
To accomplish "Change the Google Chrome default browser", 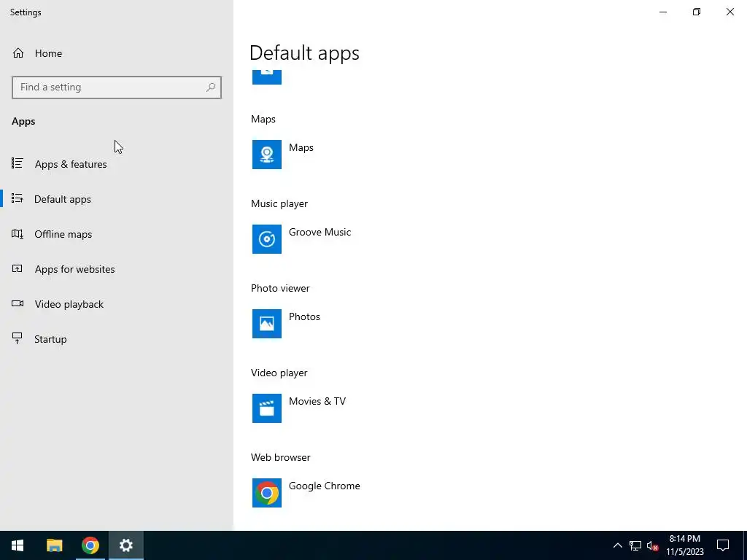I will (x=325, y=486).
